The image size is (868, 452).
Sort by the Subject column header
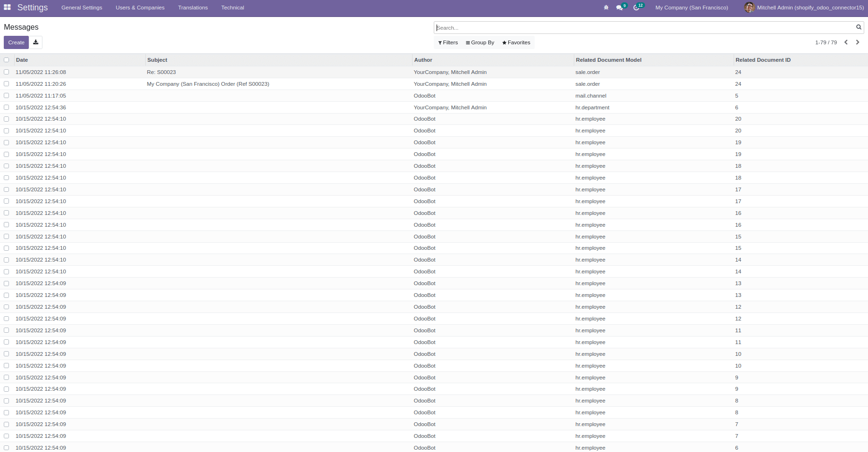click(279, 60)
